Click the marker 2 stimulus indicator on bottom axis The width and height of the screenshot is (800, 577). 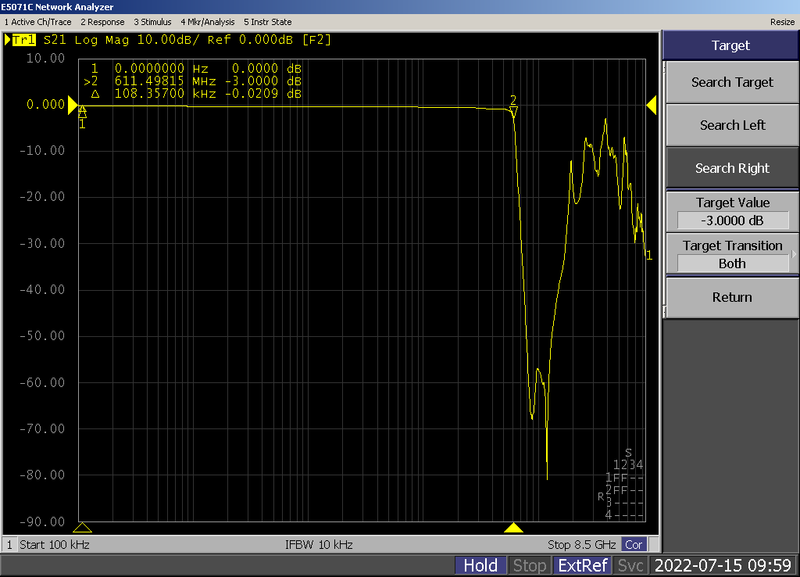point(513,528)
